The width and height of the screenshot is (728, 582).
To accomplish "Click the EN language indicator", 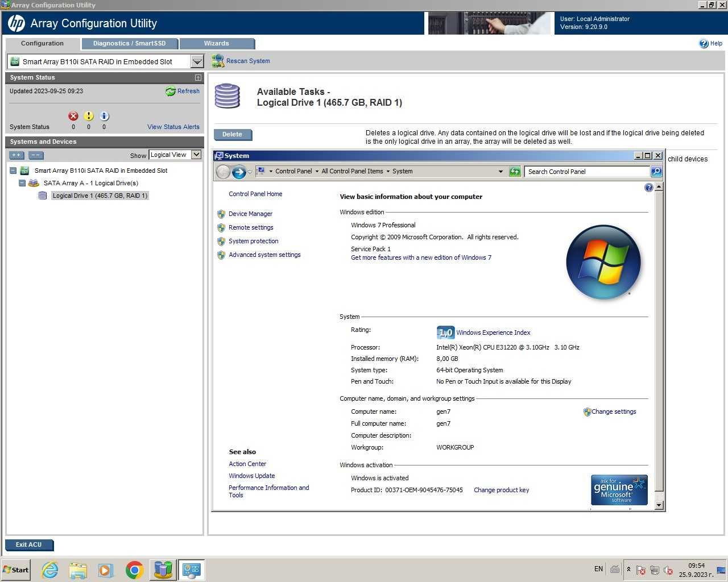I will pyautogui.click(x=598, y=569).
